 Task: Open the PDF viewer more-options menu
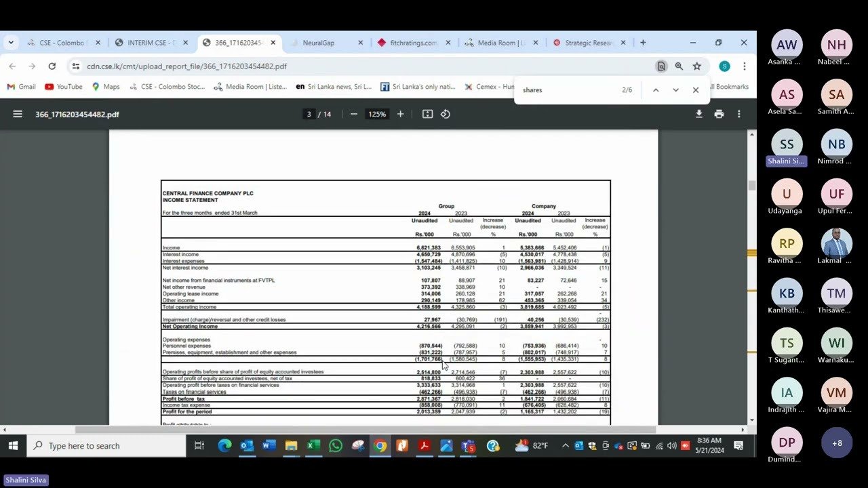(738, 114)
